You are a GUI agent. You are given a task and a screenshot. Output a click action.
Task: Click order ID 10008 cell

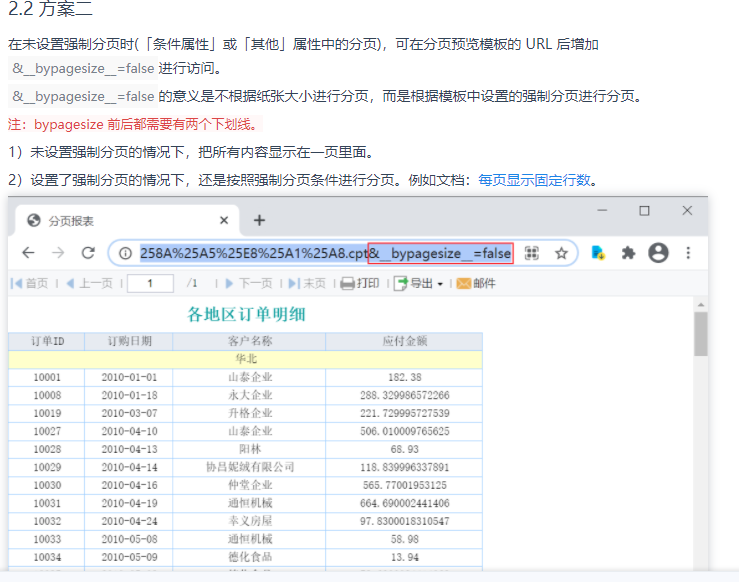tap(47, 395)
